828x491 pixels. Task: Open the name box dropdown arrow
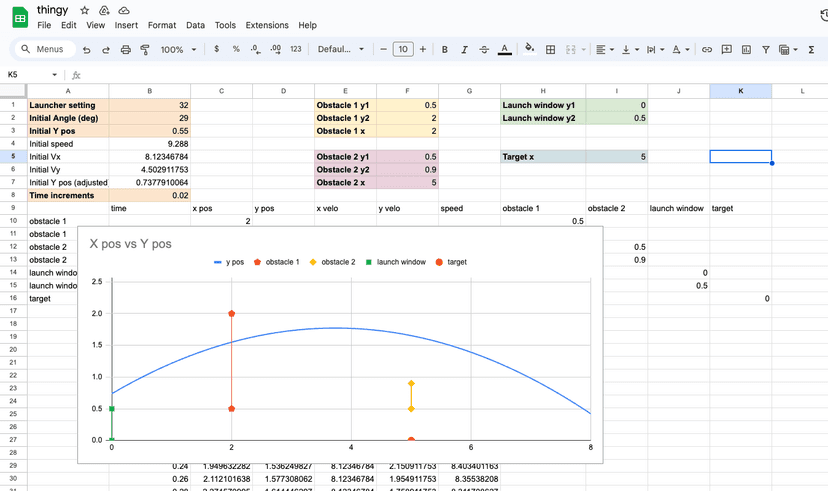click(x=54, y=74)
